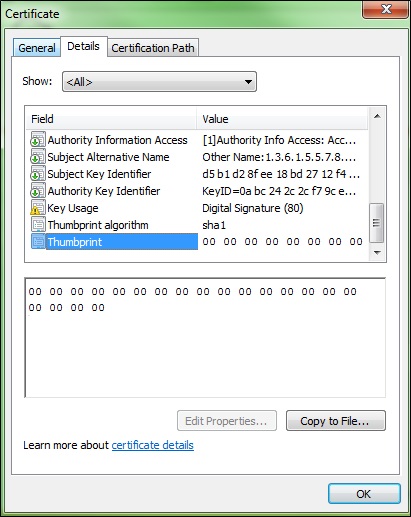Click the Authority Key Identifier field icon
Screen dimensions: 411x517
click(x=38, y=191)
